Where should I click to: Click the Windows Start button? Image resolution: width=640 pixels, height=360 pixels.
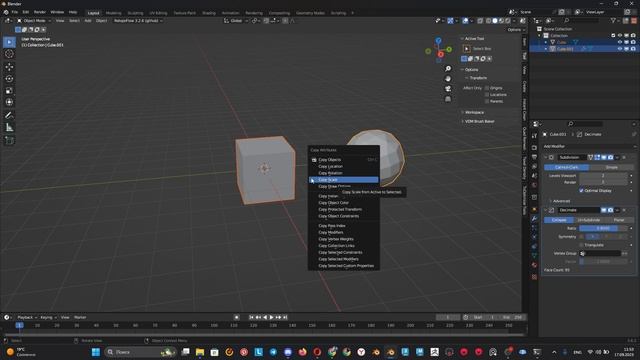pyautogui.click(x=96, y=352)
